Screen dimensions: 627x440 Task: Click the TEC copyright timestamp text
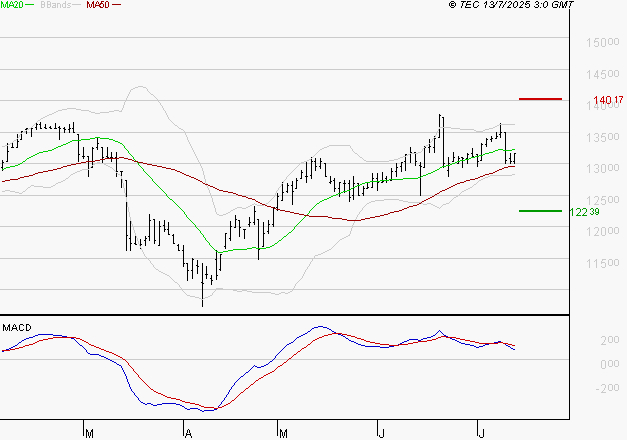coord(511,5)
